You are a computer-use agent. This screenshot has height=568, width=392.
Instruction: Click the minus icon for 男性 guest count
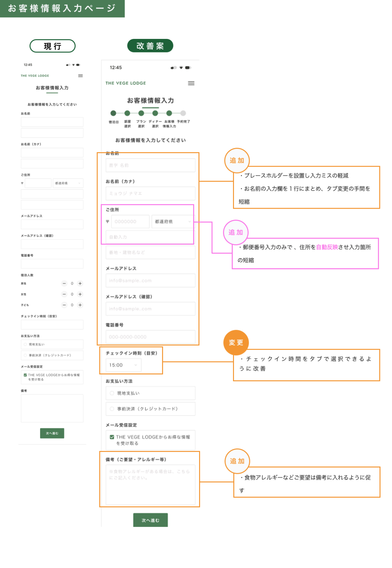[x=64, y=283]
